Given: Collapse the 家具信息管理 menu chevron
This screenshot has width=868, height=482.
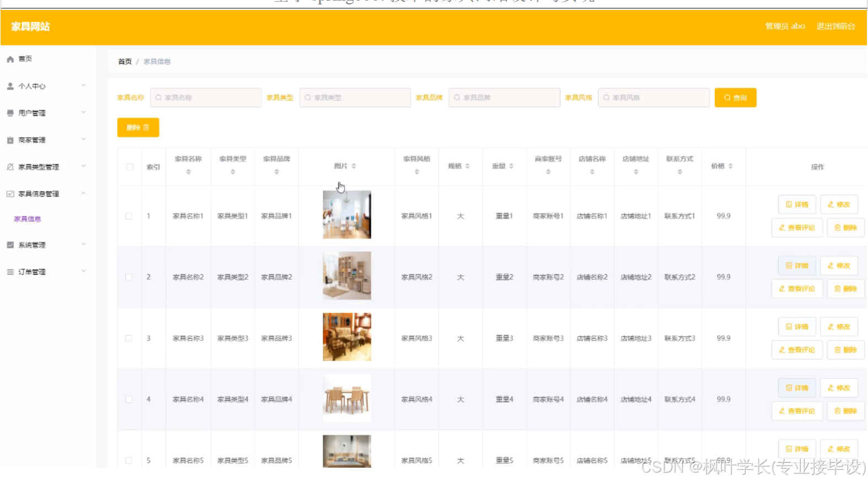Looking at the screenshot, I should [84, 193].
